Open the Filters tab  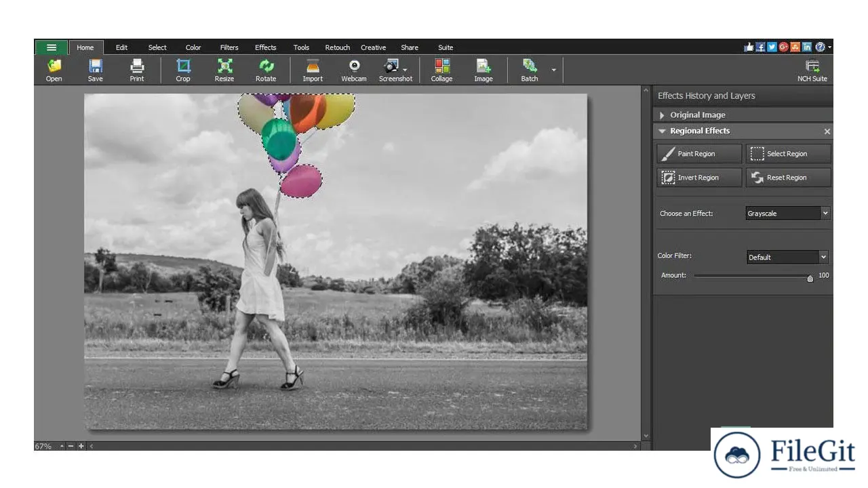229,47
